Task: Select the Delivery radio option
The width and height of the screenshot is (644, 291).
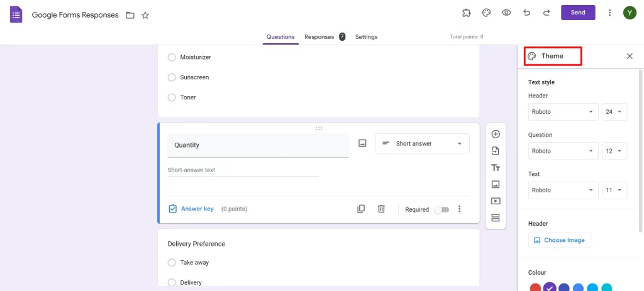Action: (172, 282)
